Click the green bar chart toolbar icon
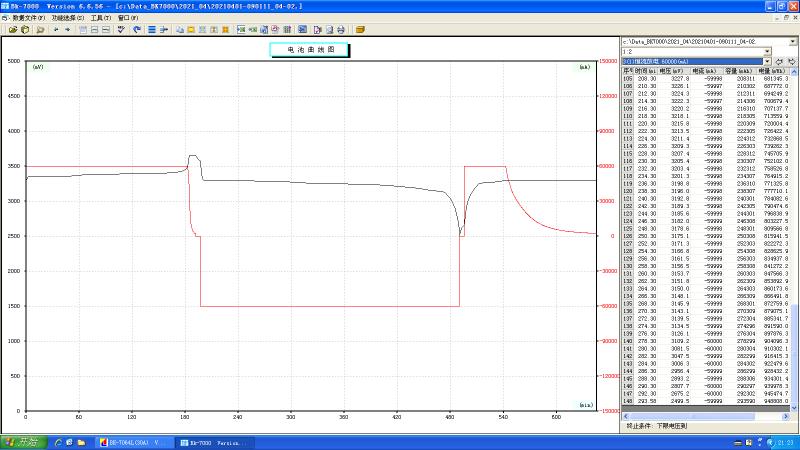Viewport: 800px width, 450px height. click(287, 30)
